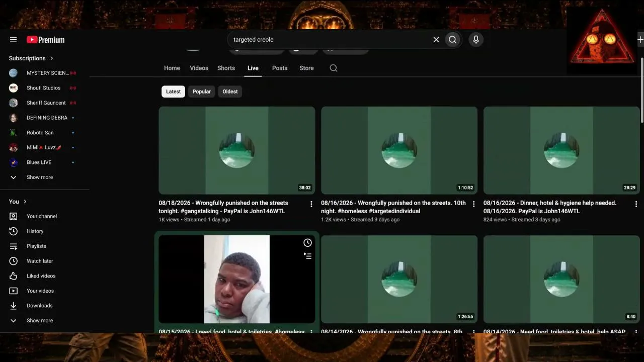Screen dimensions: 644x362
Task: Play the 8:40 video thumbnail
Action: 561,279
